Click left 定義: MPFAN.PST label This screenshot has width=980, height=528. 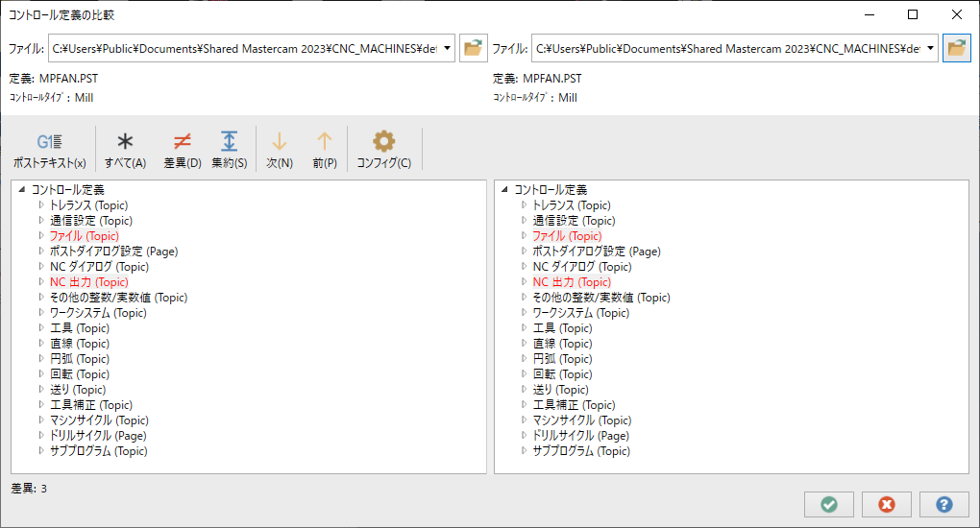tap(54, 79)
